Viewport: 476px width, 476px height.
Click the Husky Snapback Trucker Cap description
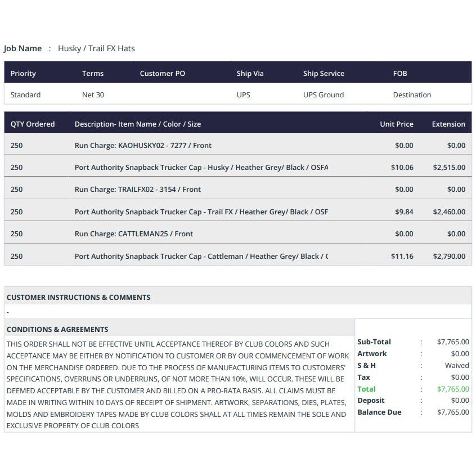(x=201, y=167)
